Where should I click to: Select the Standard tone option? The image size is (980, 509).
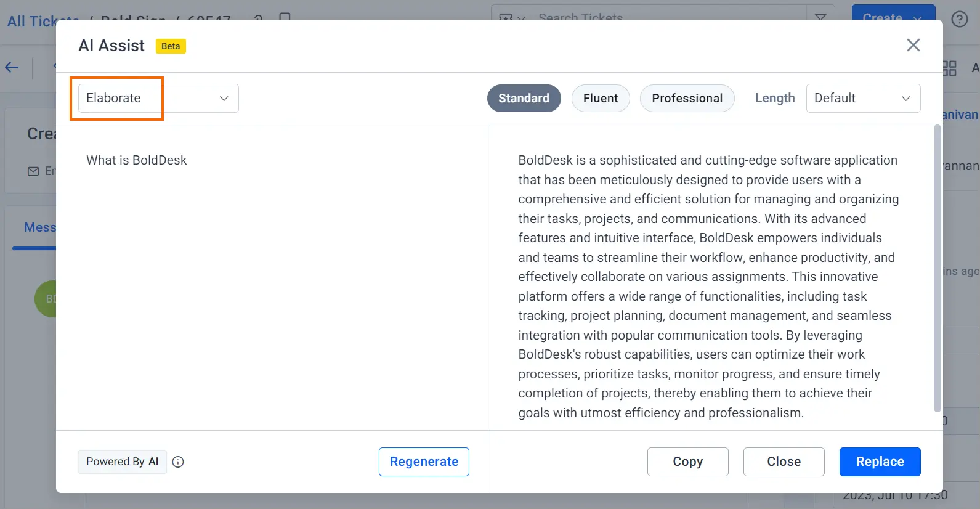pos(524,98)
